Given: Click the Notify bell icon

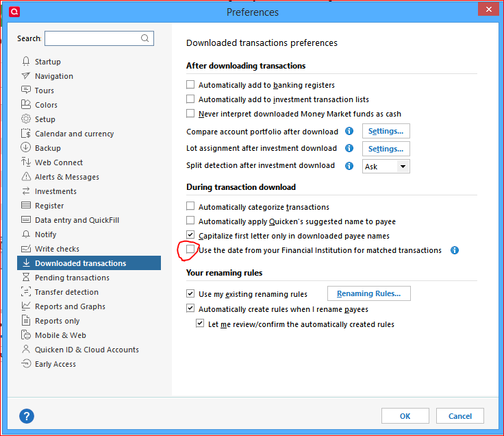Looking at the screenshot, I should pyautogui.click(x=26, y=234).
